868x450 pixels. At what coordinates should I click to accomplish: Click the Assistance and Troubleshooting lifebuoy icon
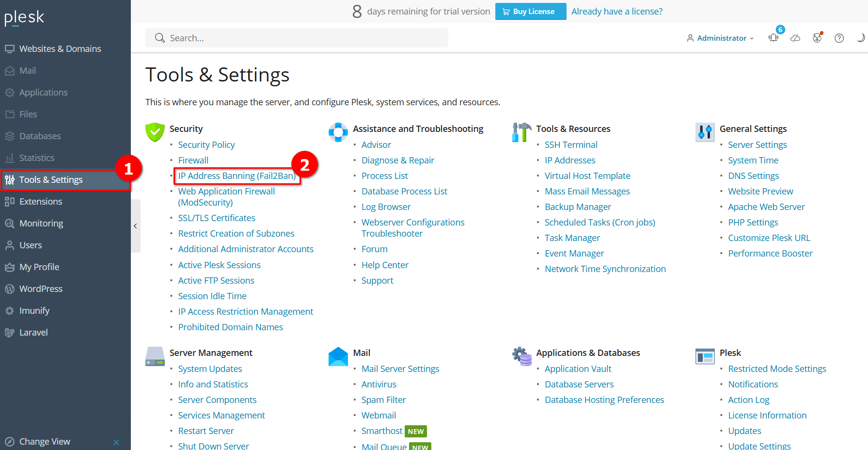point(338,132)
